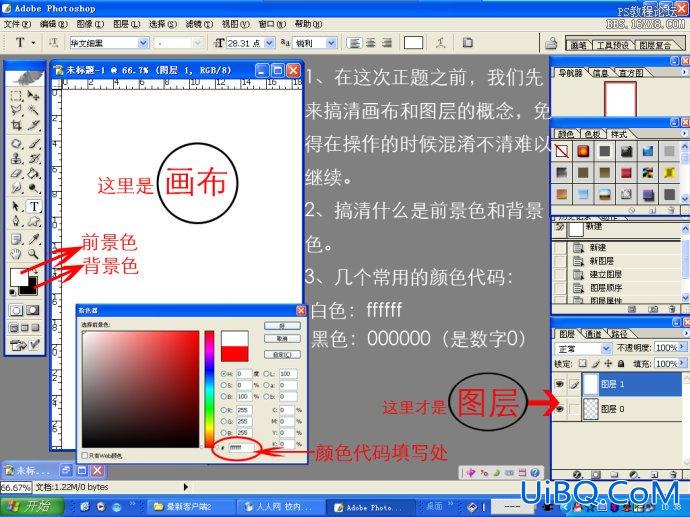The image size is (690, 517).
Task: Open the Type tool preset picker arrow
Action: pos(33,43)
